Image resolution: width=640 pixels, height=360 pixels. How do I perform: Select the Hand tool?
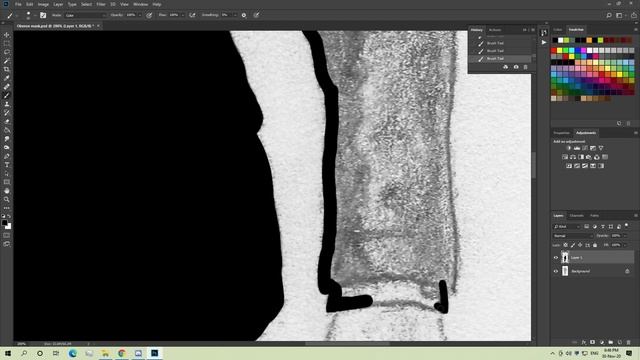[x=7, y=191]
